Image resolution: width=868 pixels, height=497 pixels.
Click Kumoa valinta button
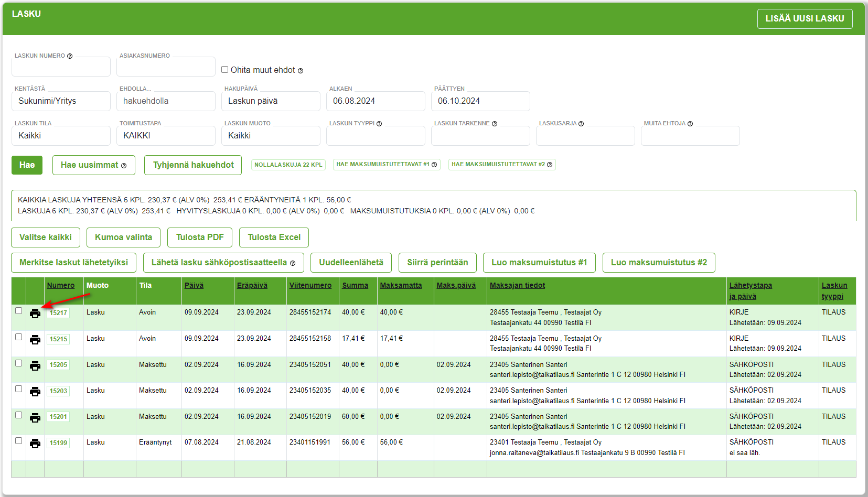point(123,237)
